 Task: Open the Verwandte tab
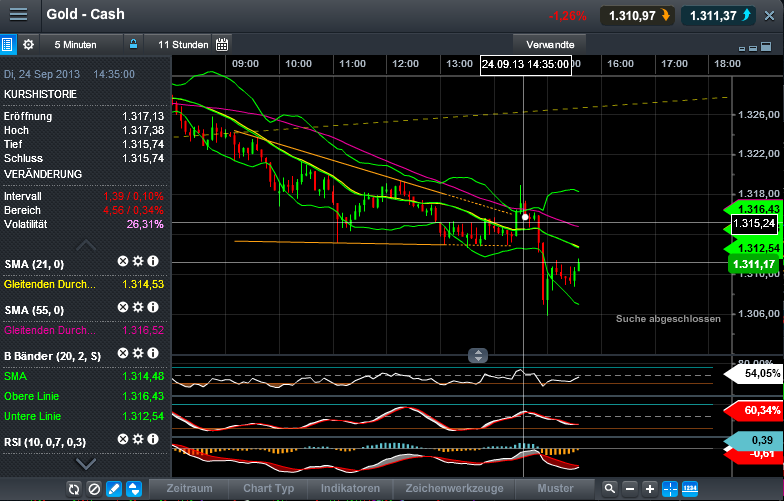[550, 44]
